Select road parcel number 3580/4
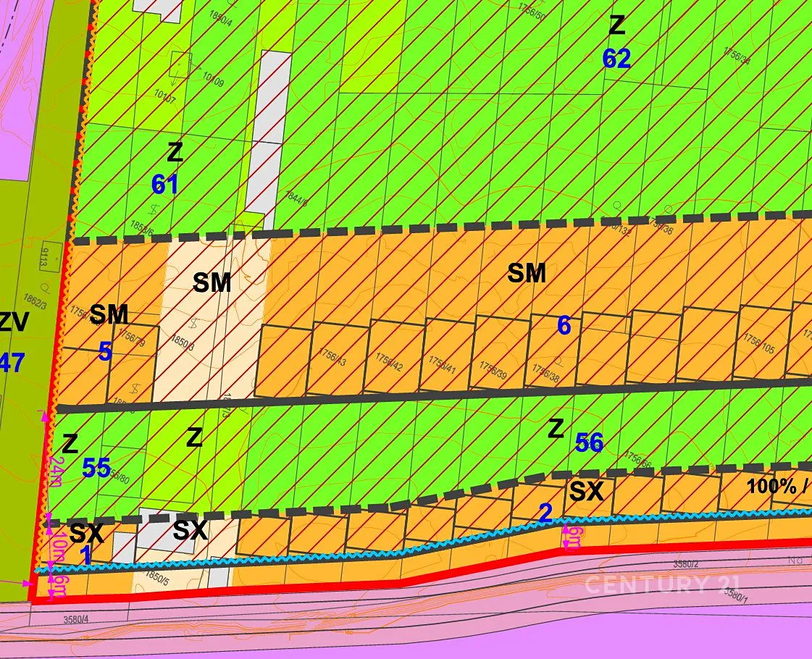This screenshot has height=659, width=812. point(76,618)
